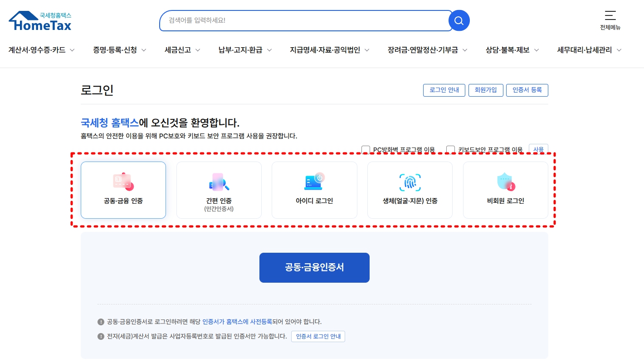
Task: Select the 공동·금융 인증 label
Action: (x=123, y=201)
